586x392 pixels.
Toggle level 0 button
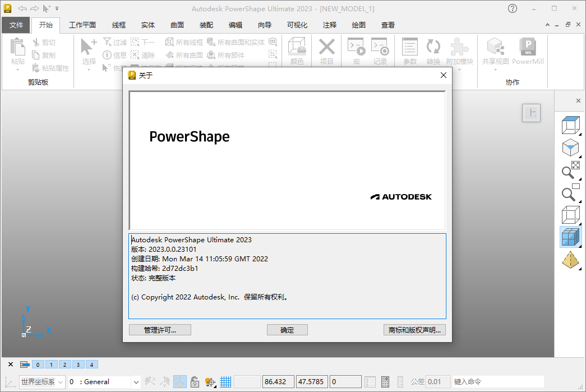[38, 365]
